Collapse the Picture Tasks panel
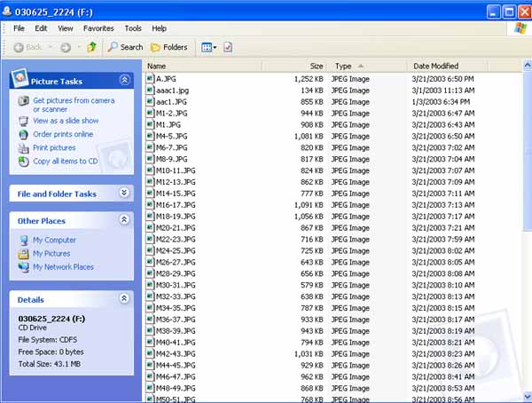Image resolution: width=532 pixels, height=403 pixels. [x=124, y=80]
